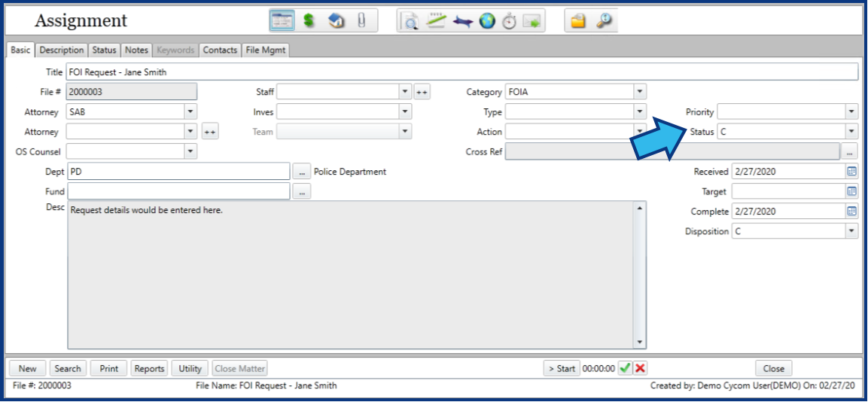Expand the Type dropdown
The width and height of the screenshot is (868, 402).
point(640,112)
